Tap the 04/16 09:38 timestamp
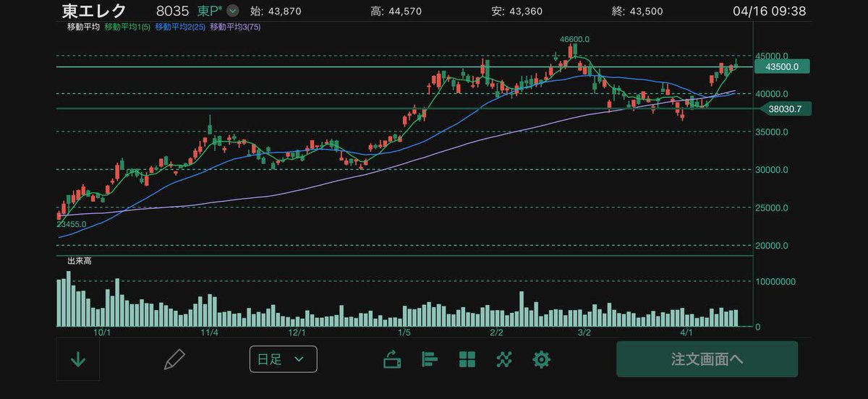The image size is (868, 399). [x=769, y=11]
